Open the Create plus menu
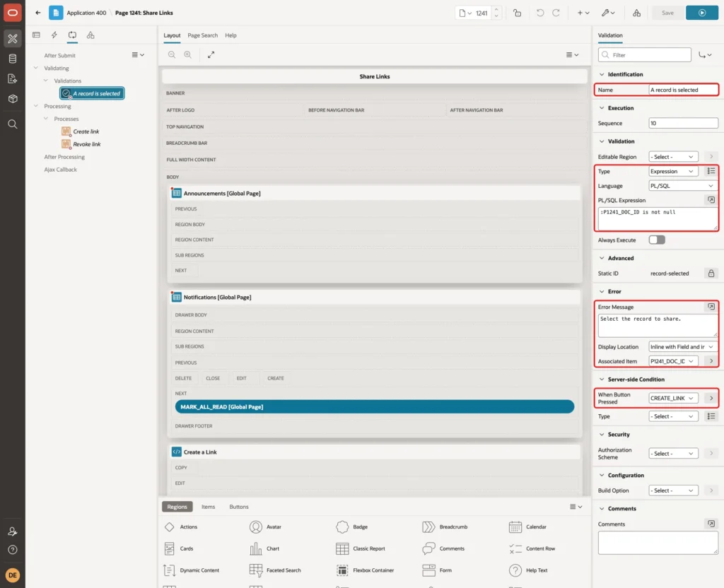This screenshot has height=588, width=724. (x=583, y=13)
